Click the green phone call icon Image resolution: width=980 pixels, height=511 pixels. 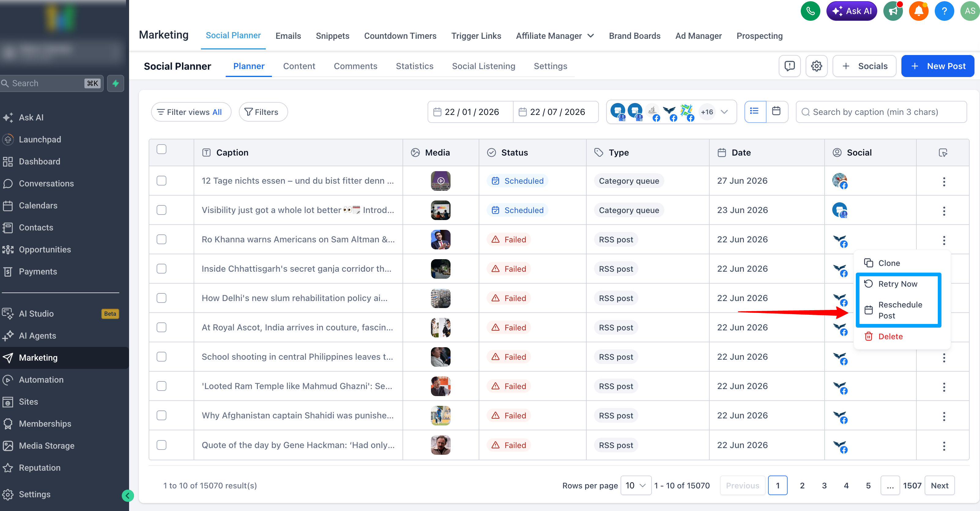pyautogui.click(x=810, y=11)
